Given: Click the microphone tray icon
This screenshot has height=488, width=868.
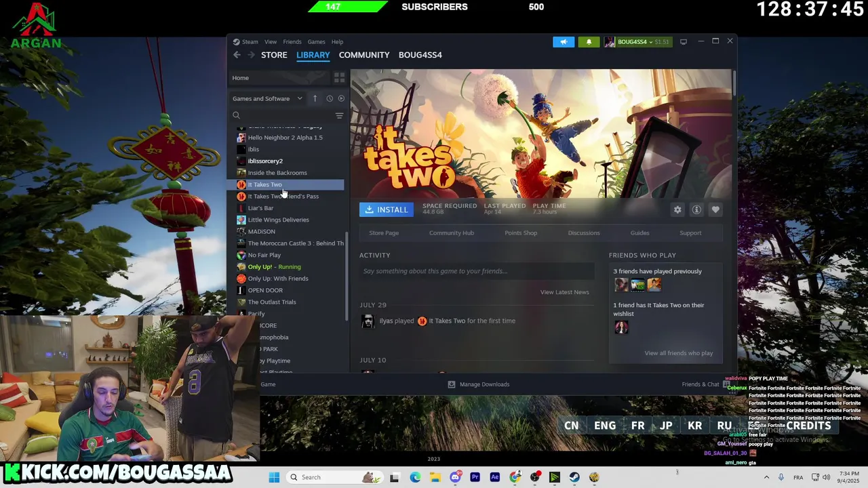Looking at the screenshot, I should click(x=781, y=477).
